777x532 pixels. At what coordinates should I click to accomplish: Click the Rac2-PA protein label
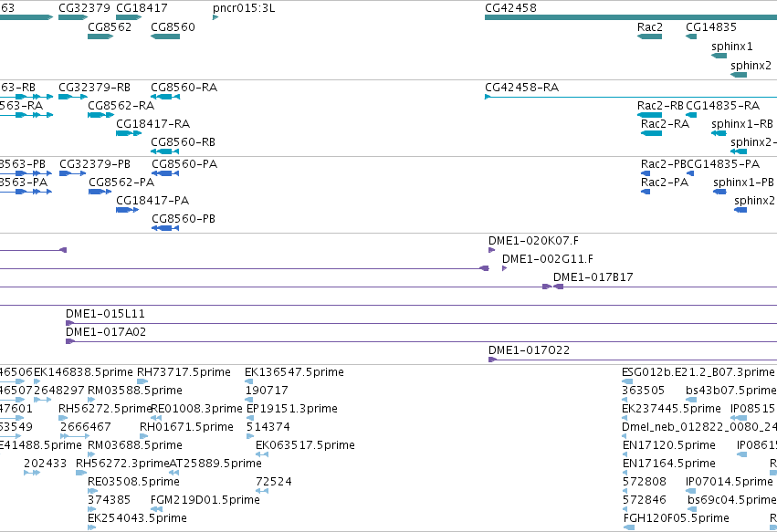tap(665, 183)
